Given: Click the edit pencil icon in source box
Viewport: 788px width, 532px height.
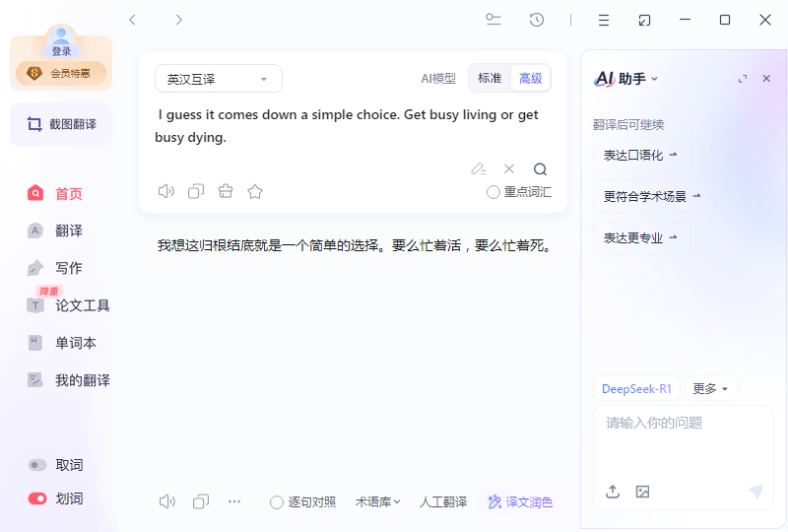Looking at the screenshot, I should tap(478, 168).
